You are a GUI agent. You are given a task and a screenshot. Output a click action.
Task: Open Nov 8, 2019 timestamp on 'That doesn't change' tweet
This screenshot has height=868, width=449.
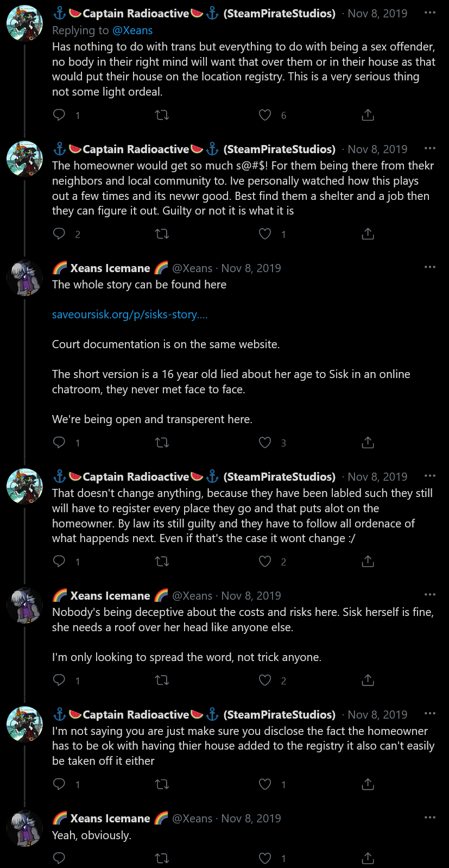point(377,477)
